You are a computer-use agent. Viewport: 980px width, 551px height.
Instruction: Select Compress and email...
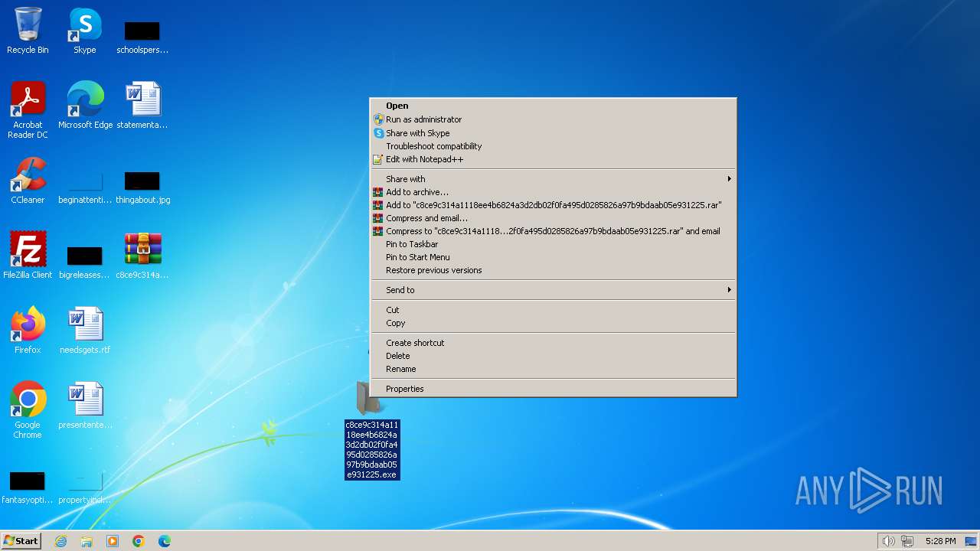point(553,218)
